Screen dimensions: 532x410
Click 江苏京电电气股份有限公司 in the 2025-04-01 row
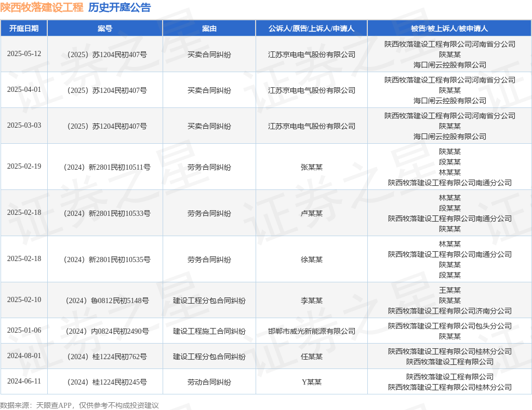coord(312,90)
